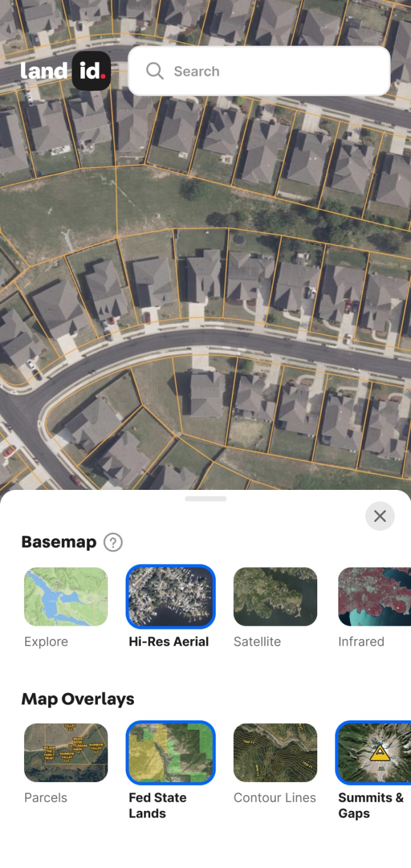Viewport: 411px width, 868px height.
Task: Tap the Parcels label
Action: pos(46,798)
